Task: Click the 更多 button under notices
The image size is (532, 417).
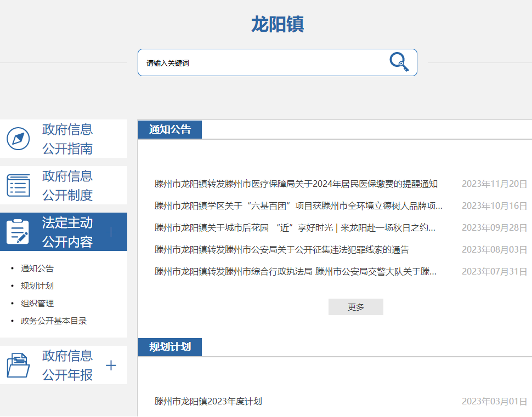Action: (355, 307)
